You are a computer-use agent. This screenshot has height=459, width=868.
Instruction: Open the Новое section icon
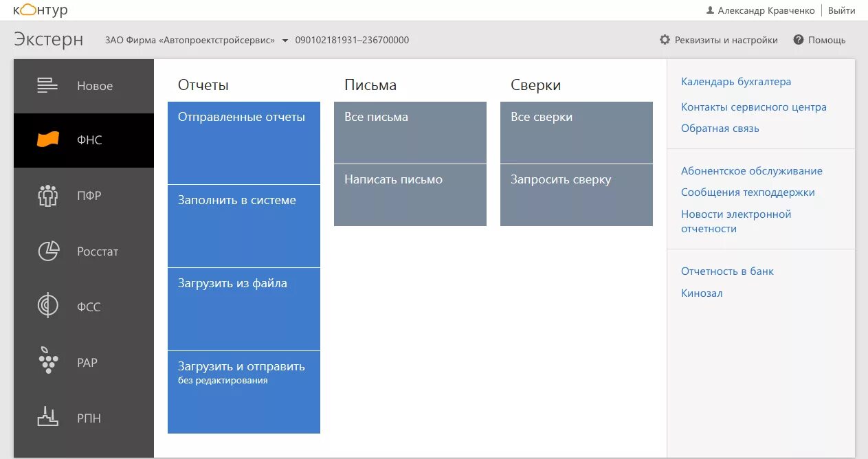(x=47, y=86)
